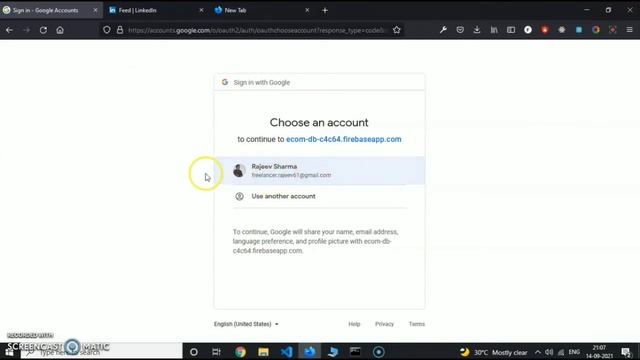Save page to Pocket
The height and width of the screenshot is (360, 640).
460,29
